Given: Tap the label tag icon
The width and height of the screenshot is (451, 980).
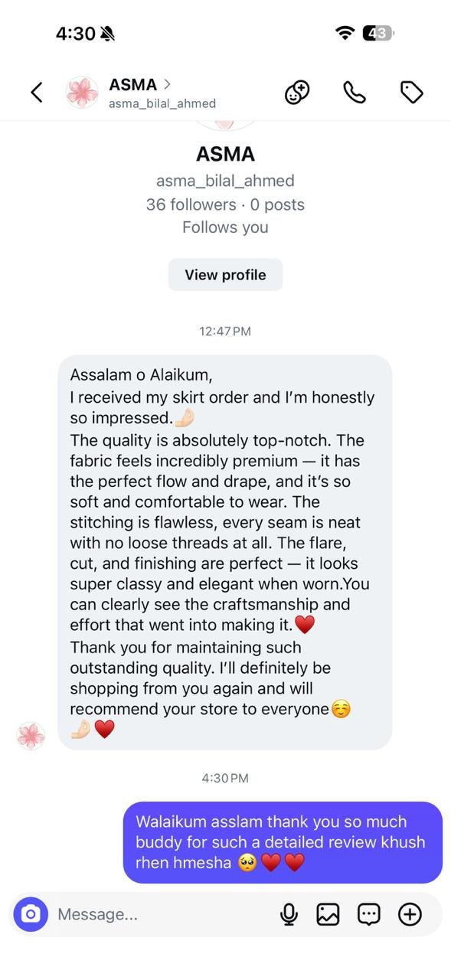Looking at the screenshot, I should (412, 93).
